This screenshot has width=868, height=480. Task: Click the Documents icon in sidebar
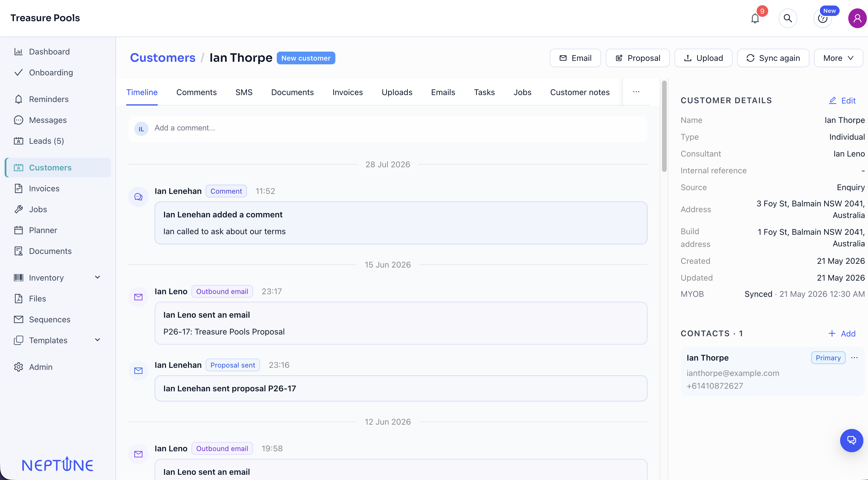point(19,251)
